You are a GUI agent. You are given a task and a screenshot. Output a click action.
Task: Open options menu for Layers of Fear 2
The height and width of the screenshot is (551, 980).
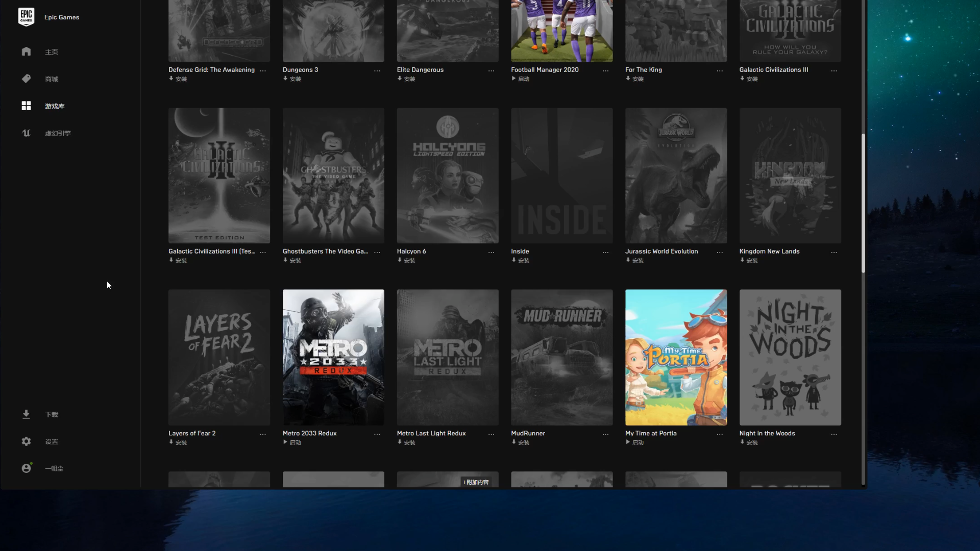point(263,434)
